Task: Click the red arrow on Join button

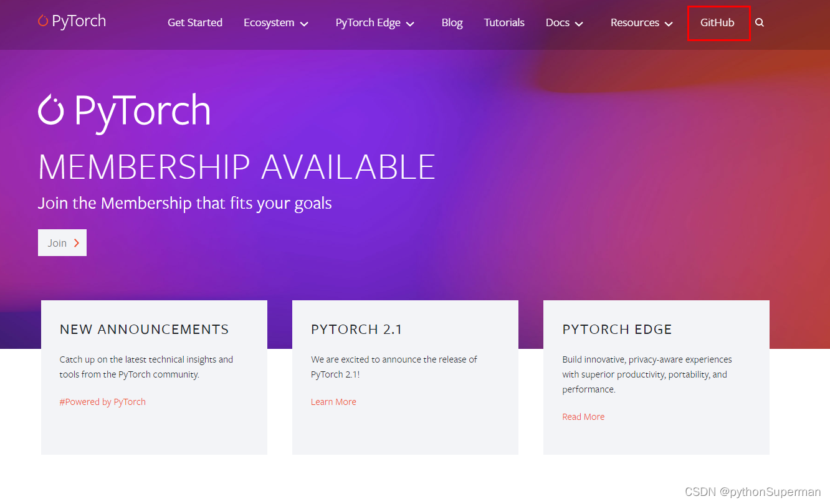Action: pyautogui.click(x=77, y=243)
